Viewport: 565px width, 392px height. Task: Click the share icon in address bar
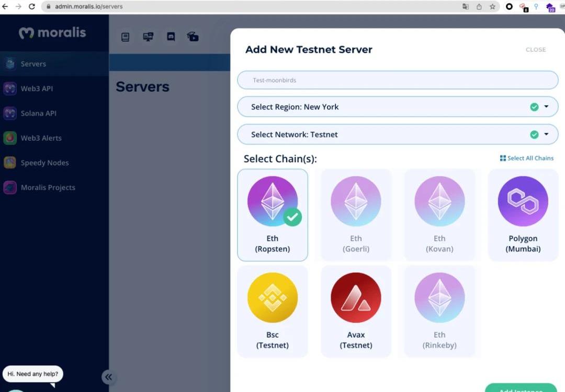479,6
